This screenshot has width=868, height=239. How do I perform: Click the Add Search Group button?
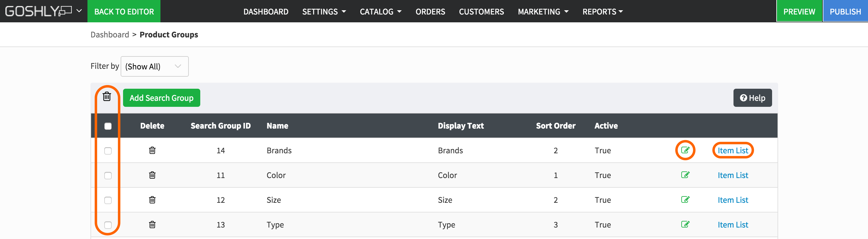161,98
